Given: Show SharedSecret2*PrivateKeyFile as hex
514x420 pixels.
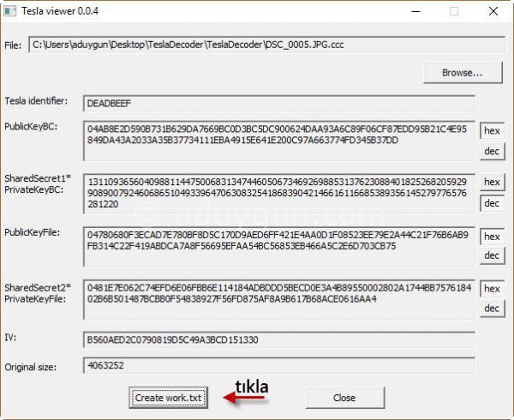Looking at the screenshot, I should click(x=492, y=289).
